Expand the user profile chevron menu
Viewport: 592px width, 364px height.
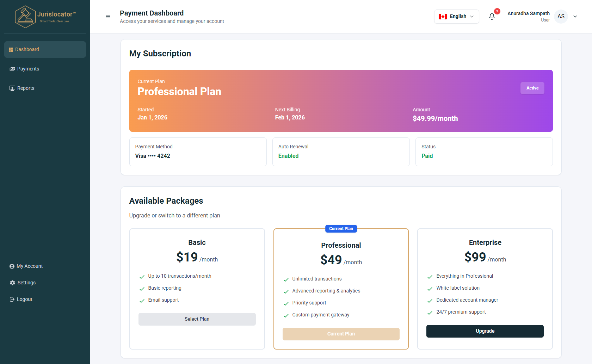575,17
